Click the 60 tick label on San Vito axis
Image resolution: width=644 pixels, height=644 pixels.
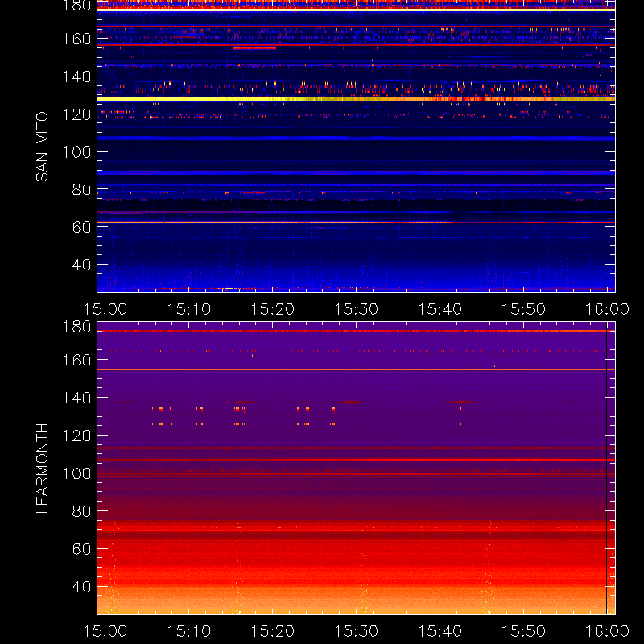(81, 227)
